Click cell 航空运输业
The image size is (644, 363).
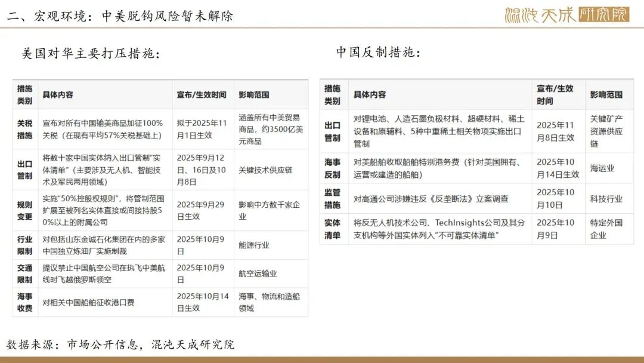[x=271, y=274]
